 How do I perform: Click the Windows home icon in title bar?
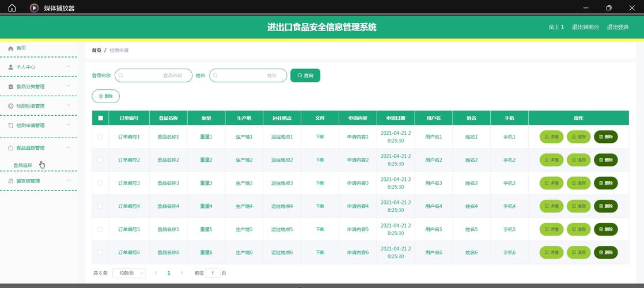coord(12,8)
